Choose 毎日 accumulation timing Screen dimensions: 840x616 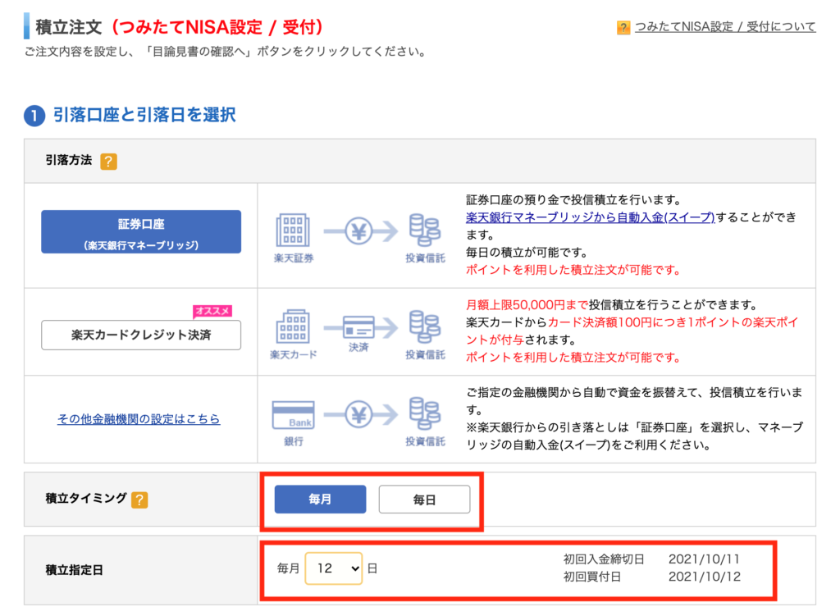tap(424, 500)
